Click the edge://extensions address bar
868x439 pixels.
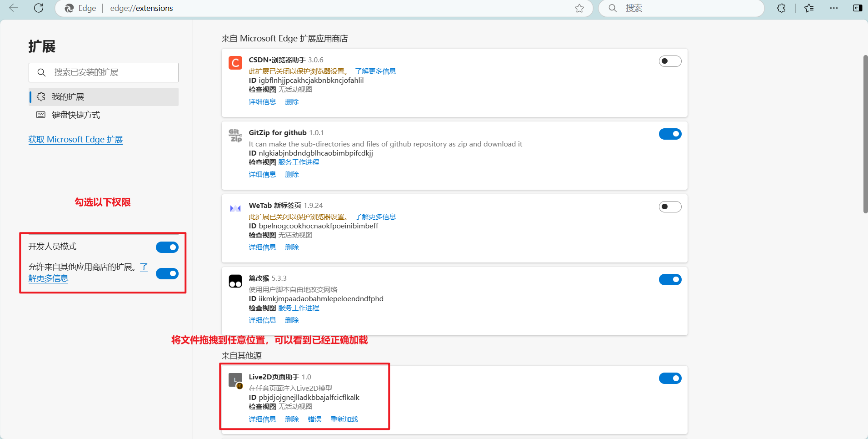(324, 8)
